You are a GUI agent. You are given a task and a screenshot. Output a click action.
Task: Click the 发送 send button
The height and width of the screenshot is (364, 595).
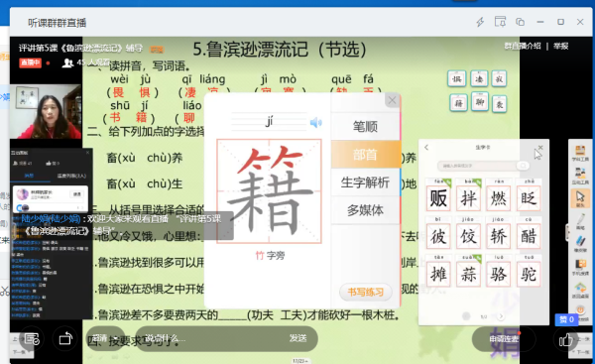pyautogui.click(x=297, y=338)
